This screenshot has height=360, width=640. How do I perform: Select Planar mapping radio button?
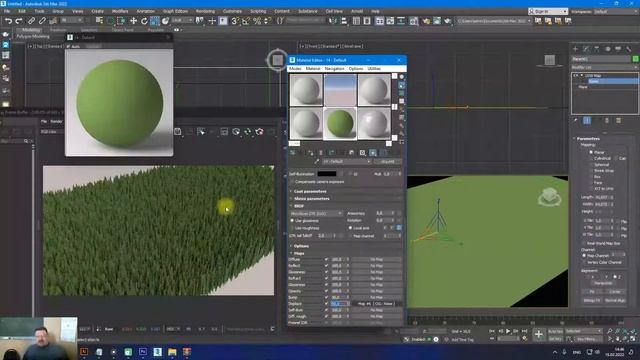click(591, 152)
